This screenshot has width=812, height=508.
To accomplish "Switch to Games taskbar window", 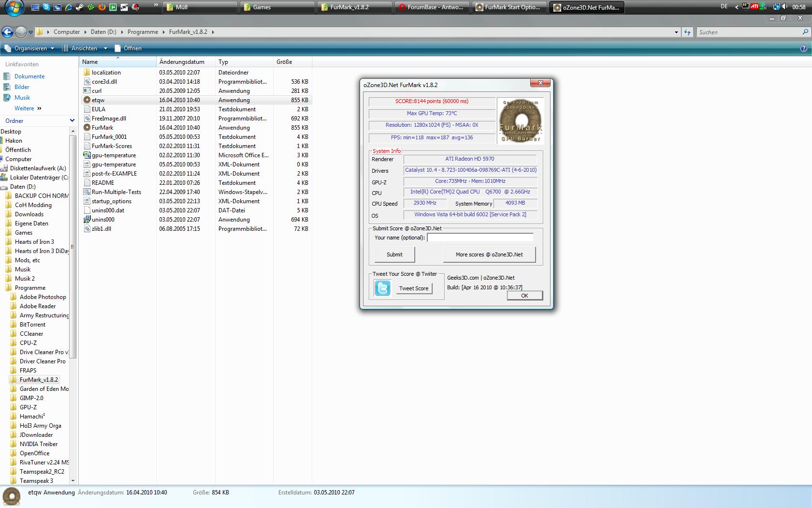I will pyautogui.click(x=277, y=7).
